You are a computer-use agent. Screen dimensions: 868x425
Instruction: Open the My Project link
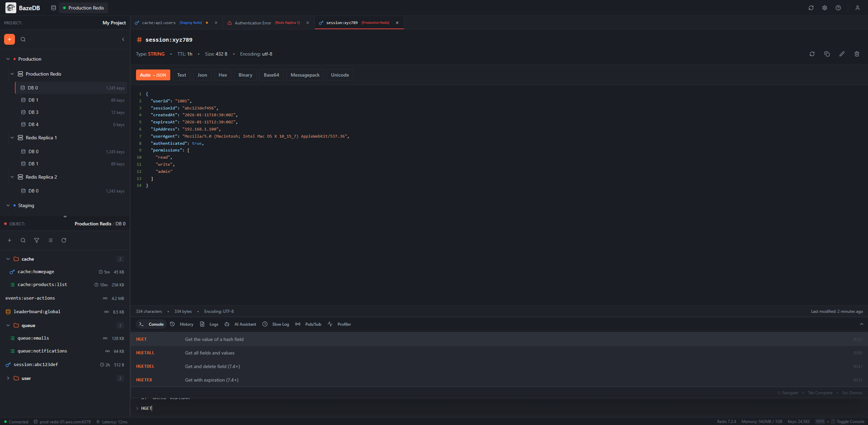[114, 23]
